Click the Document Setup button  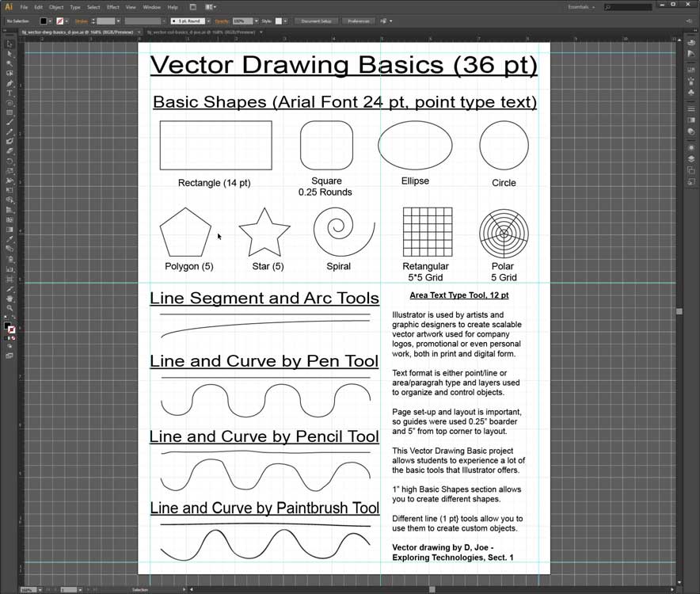pos(317,21)
